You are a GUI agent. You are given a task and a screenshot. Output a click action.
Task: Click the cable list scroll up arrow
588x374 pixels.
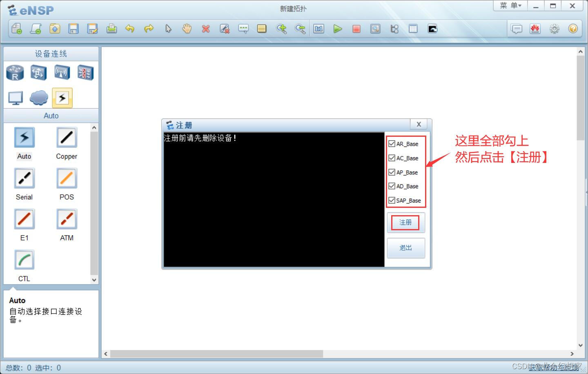[94, 128]
